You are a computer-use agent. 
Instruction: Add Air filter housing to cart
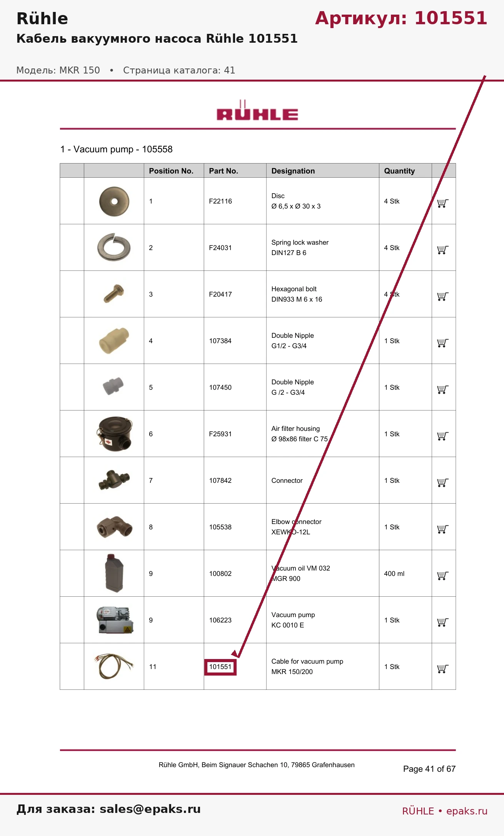(443, 436)
